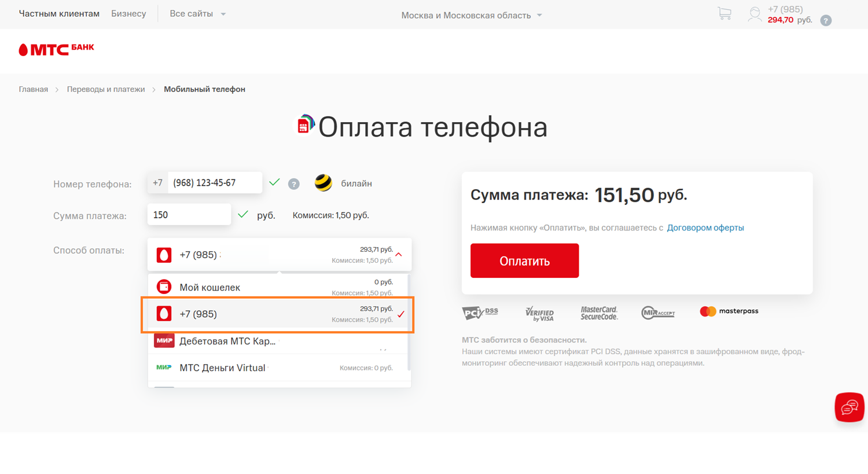Screen dimensions: 868x474
Task: Click the Masterpass logo
Action: (729, 311)
